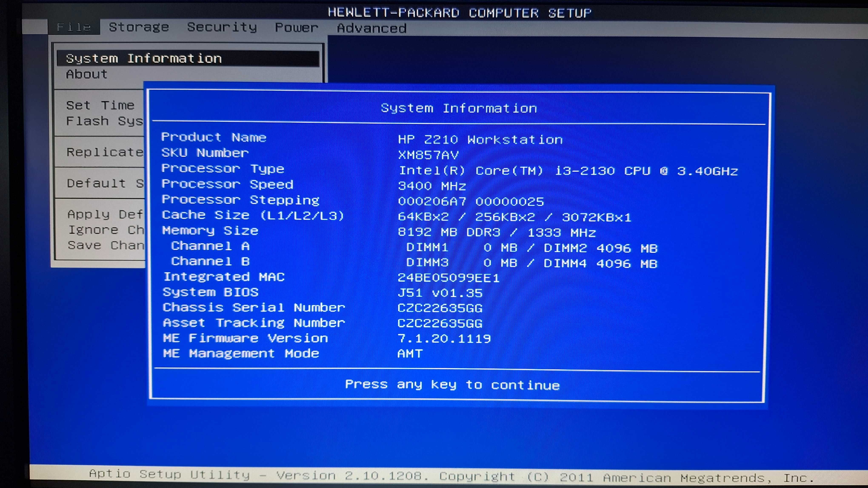Screen dimensions: 868x488
Task: Select the AMT value
Action: [410, 354]
